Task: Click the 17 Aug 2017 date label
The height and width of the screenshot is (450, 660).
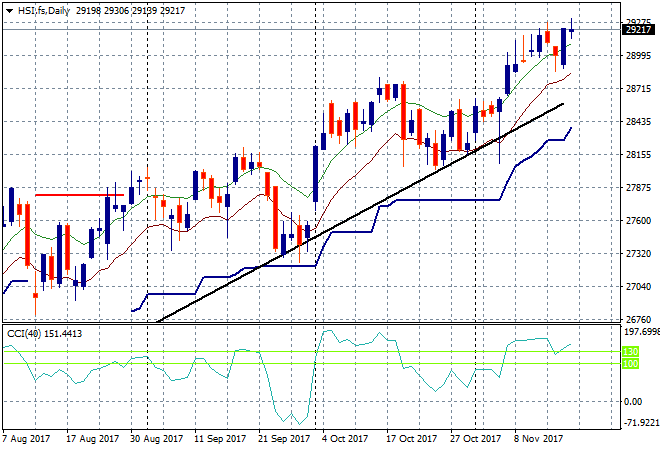Action: tap(93, 439)
